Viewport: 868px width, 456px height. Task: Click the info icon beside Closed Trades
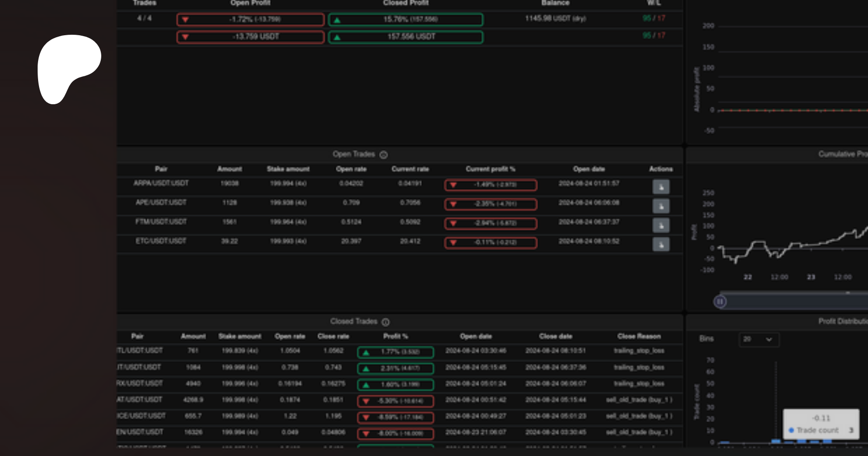pos(386,322)
